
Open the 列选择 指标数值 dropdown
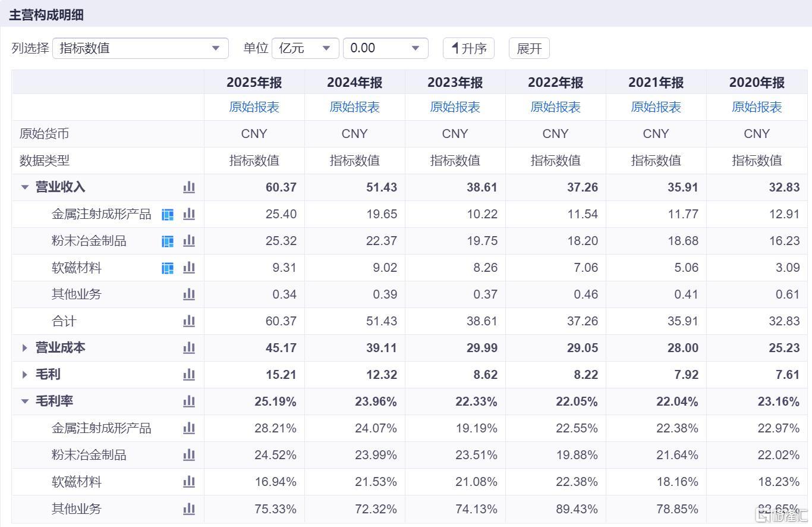140,48
